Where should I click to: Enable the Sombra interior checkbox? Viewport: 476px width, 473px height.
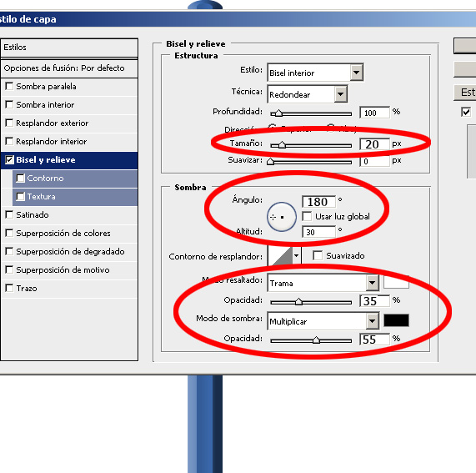coord(9,104)
